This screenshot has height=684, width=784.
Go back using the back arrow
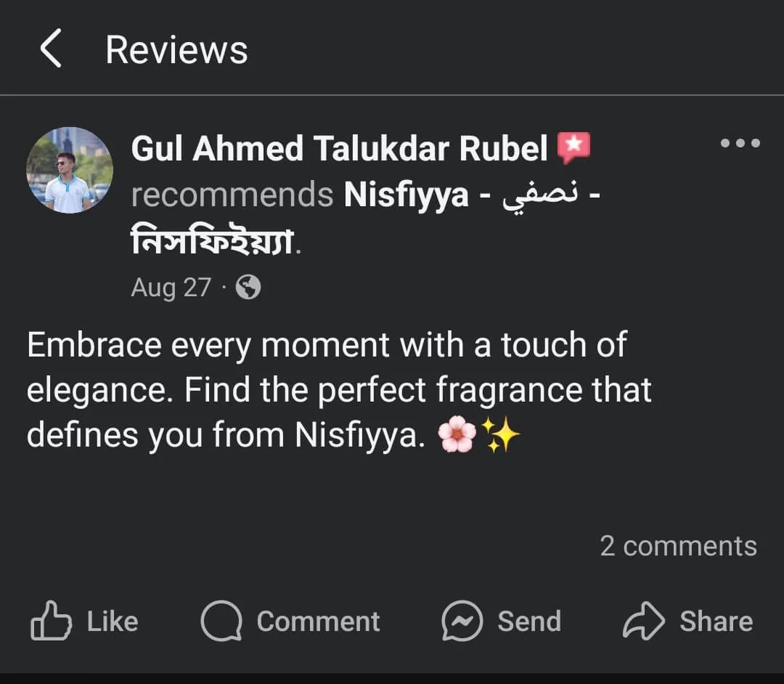pos(50,50)
